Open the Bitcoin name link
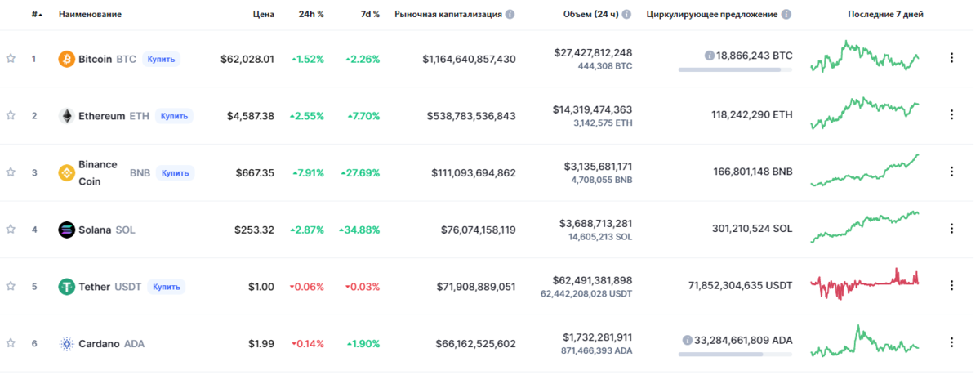The width and height of the screenshot is (980, 375). pyautogui.click(x=95, y=59)
